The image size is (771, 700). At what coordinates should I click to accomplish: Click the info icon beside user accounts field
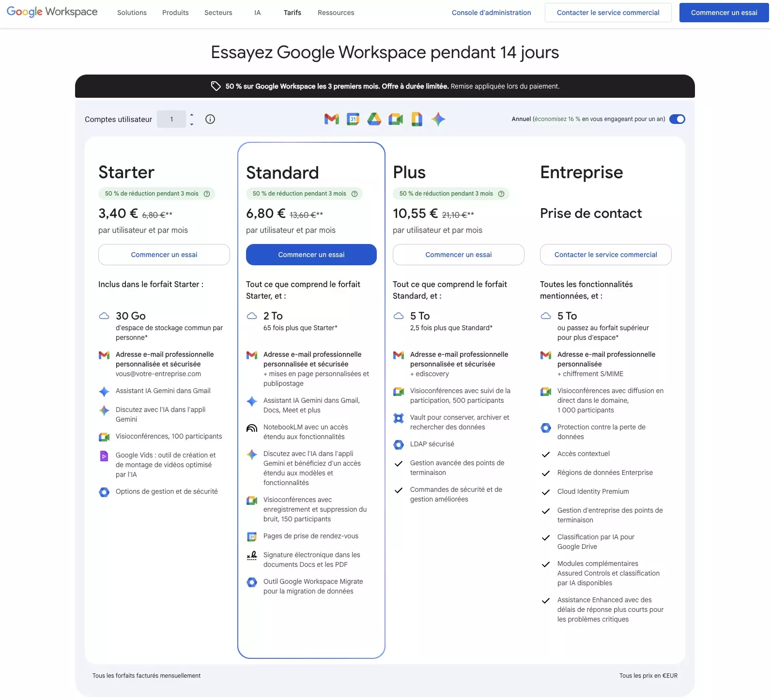coord(210,119)
